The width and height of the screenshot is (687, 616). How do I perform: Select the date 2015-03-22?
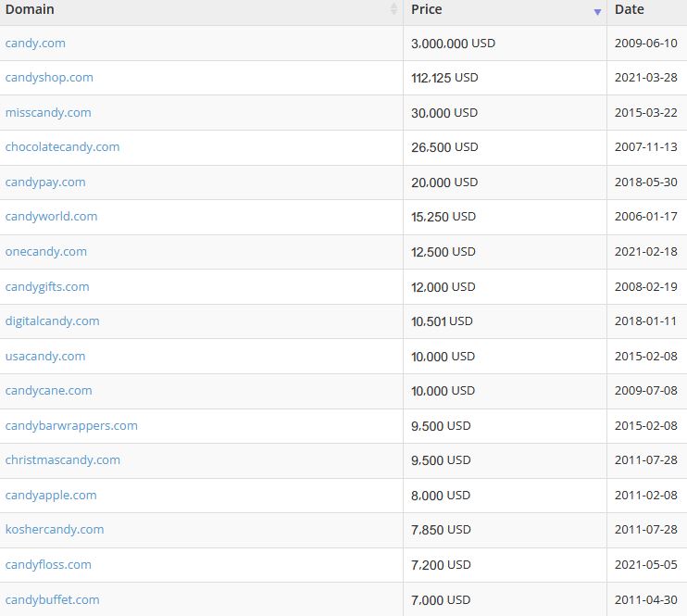click(646, 113)
